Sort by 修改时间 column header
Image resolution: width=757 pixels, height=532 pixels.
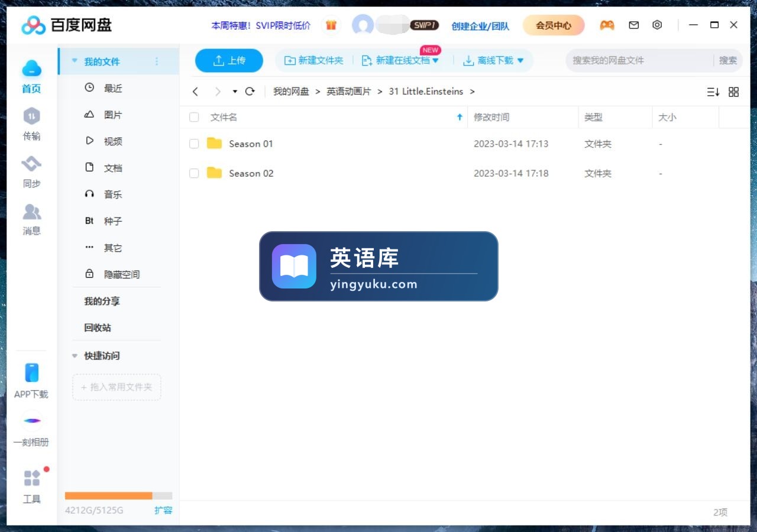pyautogui.click(x=491, y=117)
